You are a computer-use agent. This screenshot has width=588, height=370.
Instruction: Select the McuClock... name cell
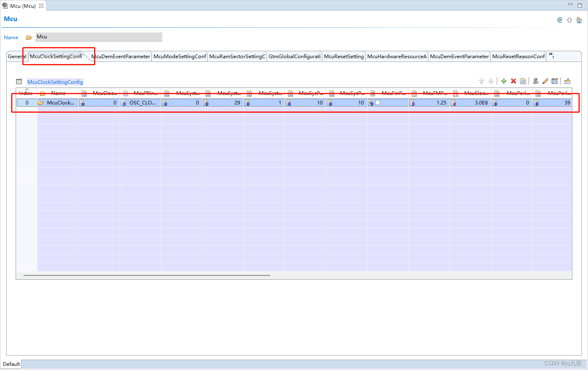point(58,103)
